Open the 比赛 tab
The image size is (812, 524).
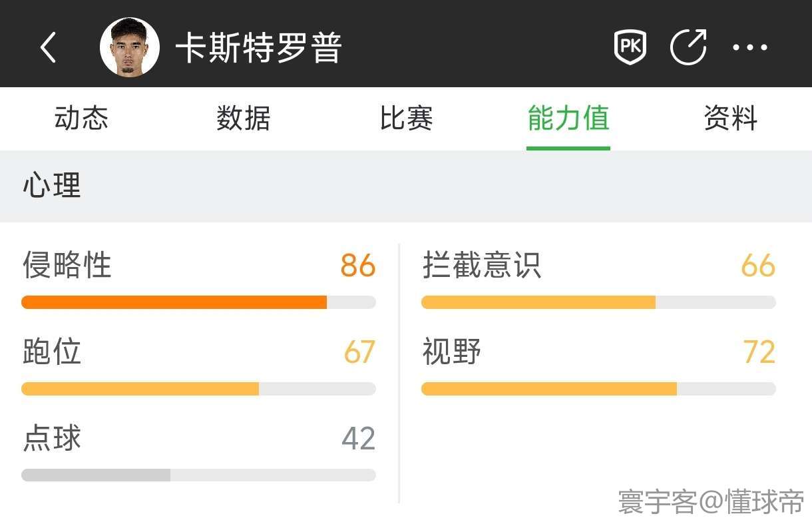pos(406,119)
